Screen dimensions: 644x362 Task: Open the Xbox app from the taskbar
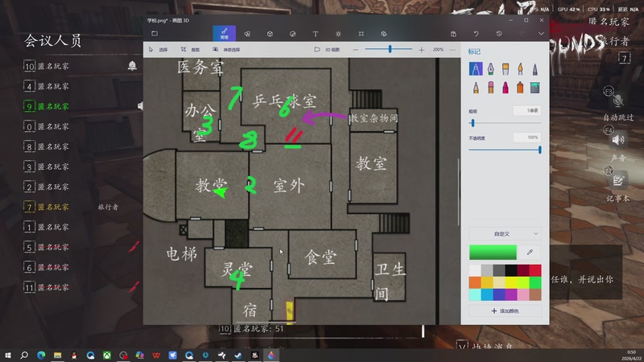coord(107,355)
